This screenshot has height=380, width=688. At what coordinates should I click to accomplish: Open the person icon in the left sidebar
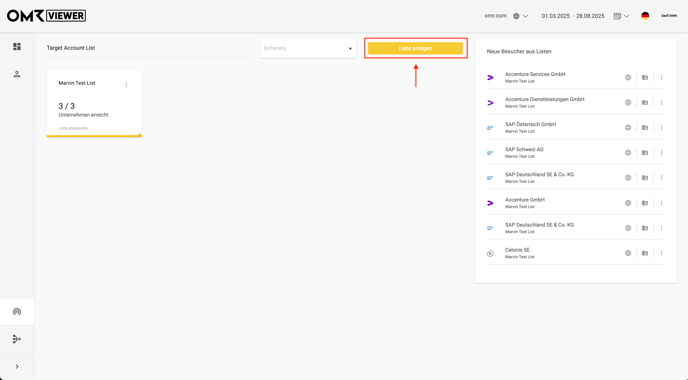click(x=17, y=74)
